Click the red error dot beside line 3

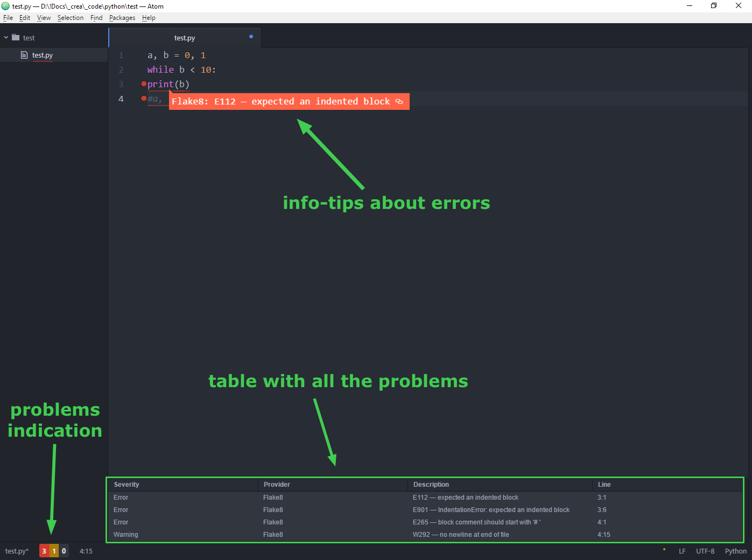coord(143,84)
